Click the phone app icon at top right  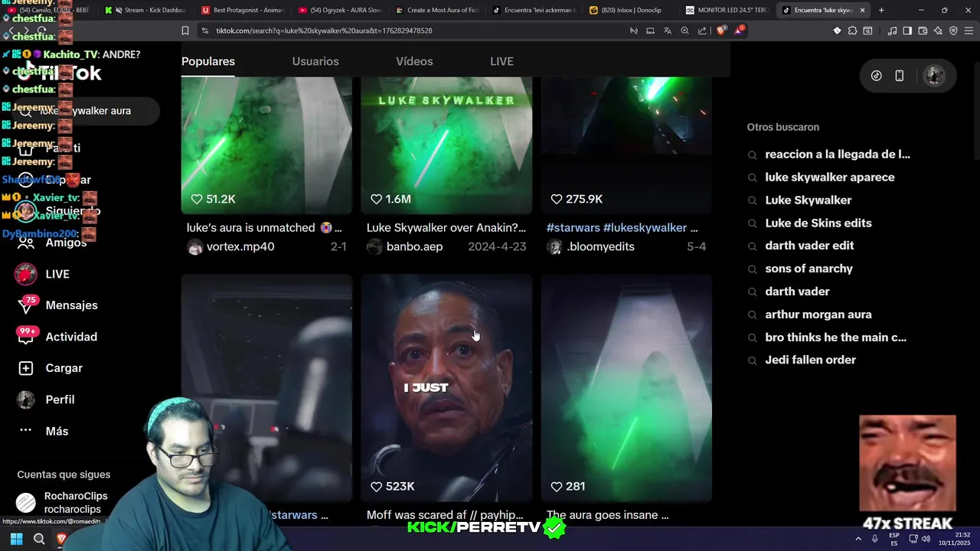pyautogui.click(x=900, y=76)
